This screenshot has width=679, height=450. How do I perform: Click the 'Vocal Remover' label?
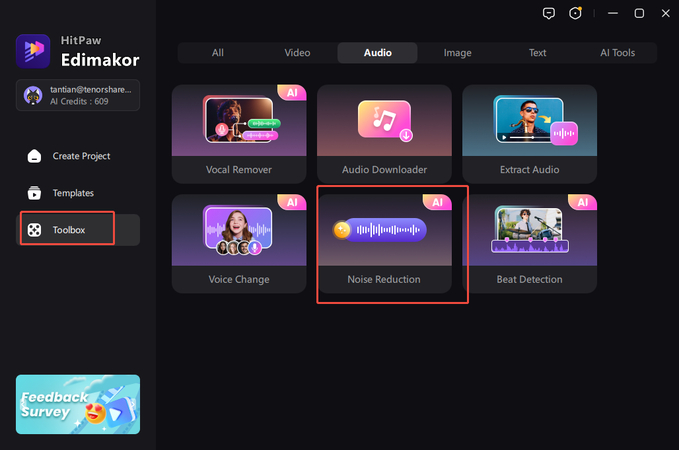coord(239,170)
